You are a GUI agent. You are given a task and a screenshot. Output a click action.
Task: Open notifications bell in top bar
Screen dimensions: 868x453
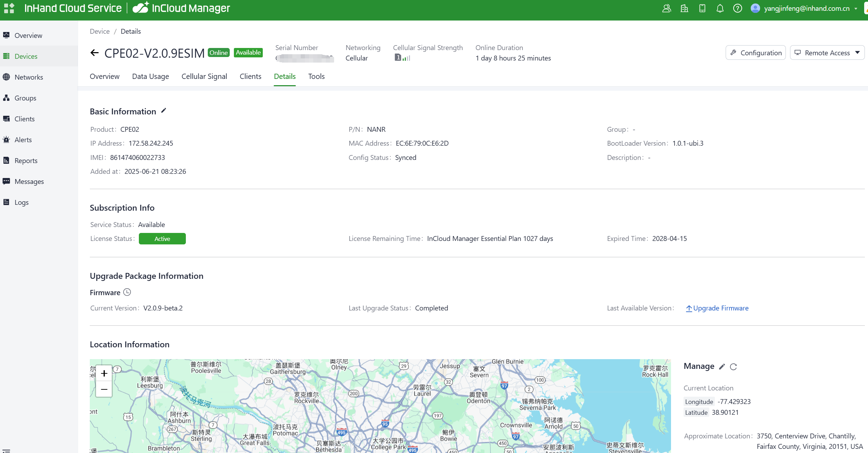[x=720, y=8]
